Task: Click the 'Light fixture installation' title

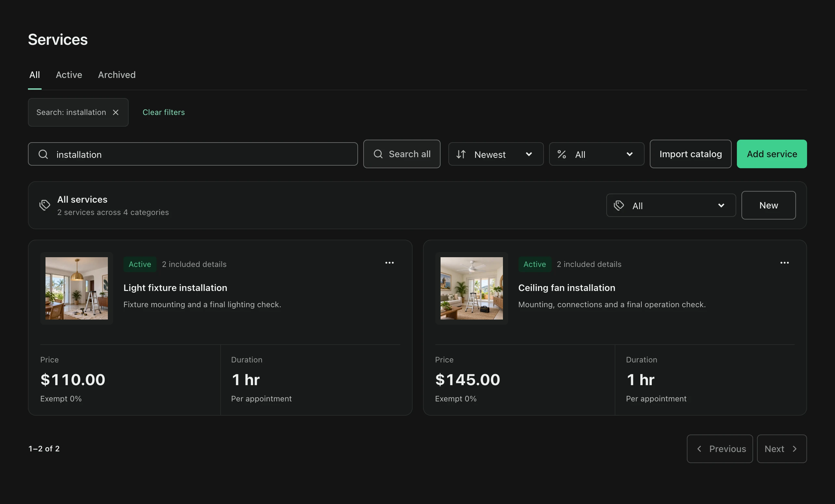Action: 175,288
